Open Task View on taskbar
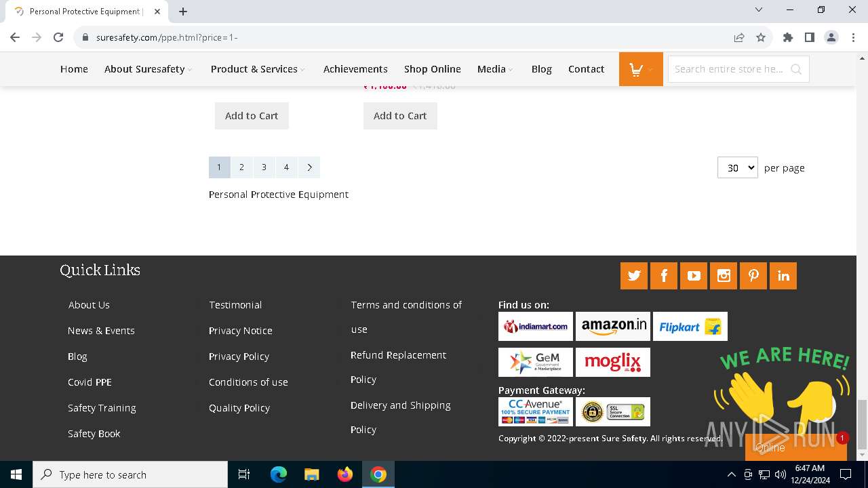The image size is (868, 488). coord(244,474)
